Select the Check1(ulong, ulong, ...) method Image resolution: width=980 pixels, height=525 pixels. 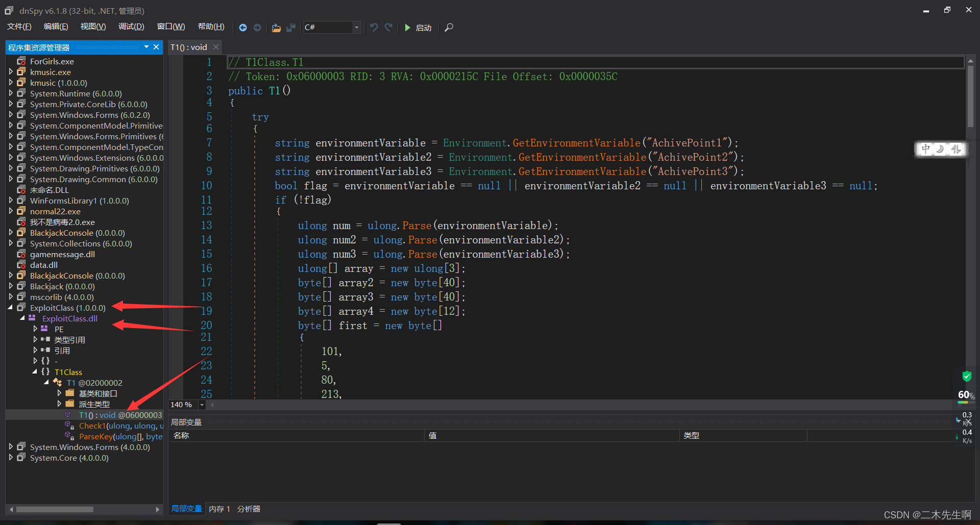(121, 426)
